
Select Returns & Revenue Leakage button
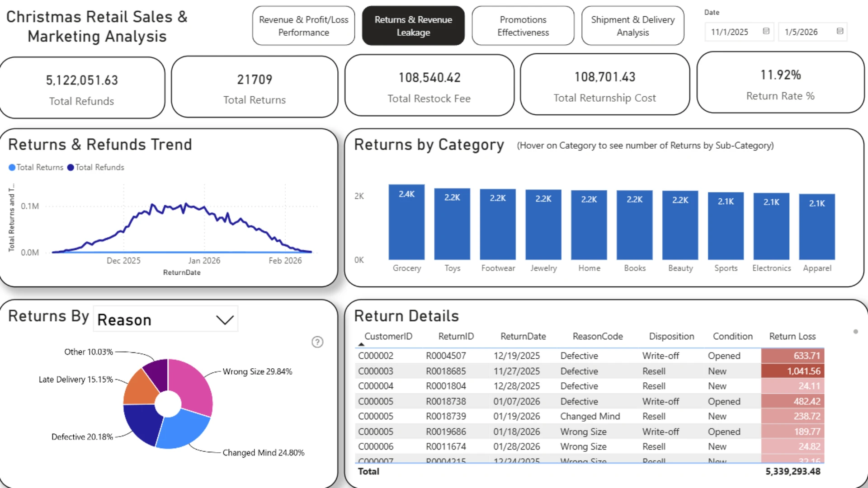point(413,26)
